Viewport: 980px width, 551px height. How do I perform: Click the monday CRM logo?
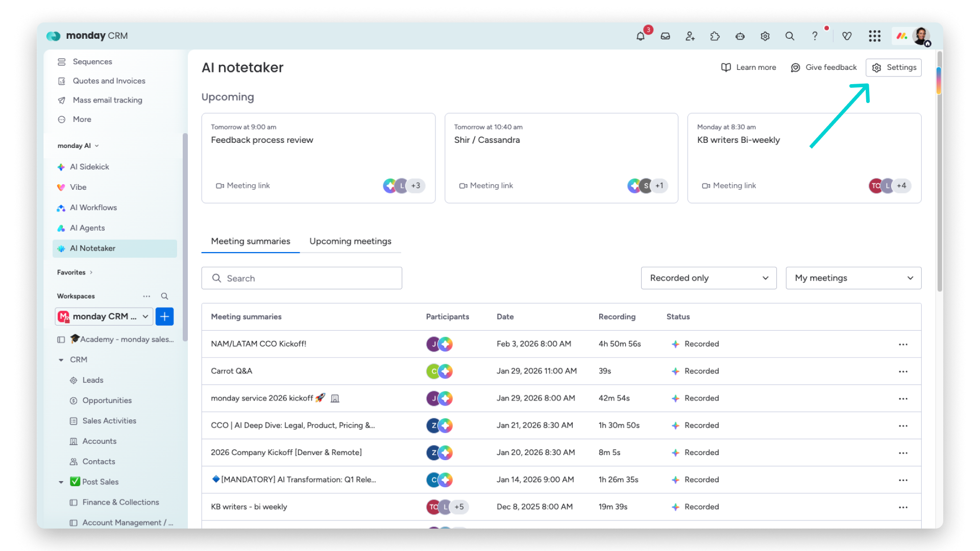tap(87, 36)
